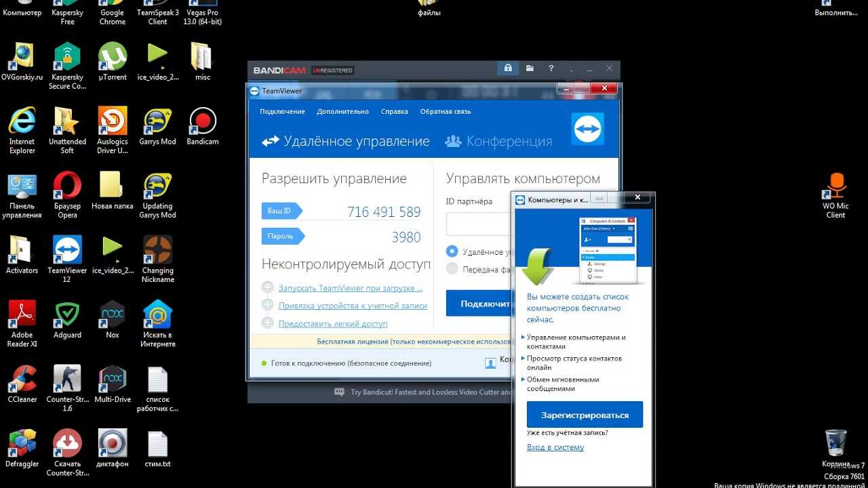Viewport: 868px width, 488px height.
Task: Open Скачать Counter-Strike shortcut
Action: pos(67,453)
